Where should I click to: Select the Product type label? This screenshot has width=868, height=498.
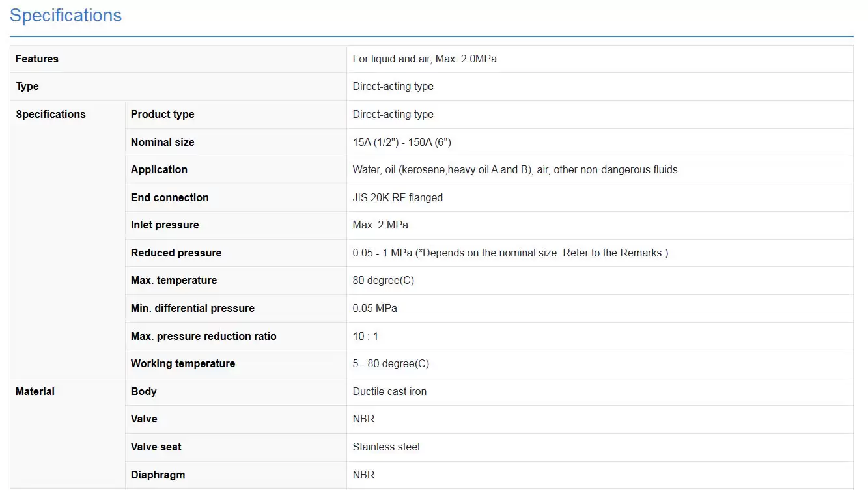162,114
